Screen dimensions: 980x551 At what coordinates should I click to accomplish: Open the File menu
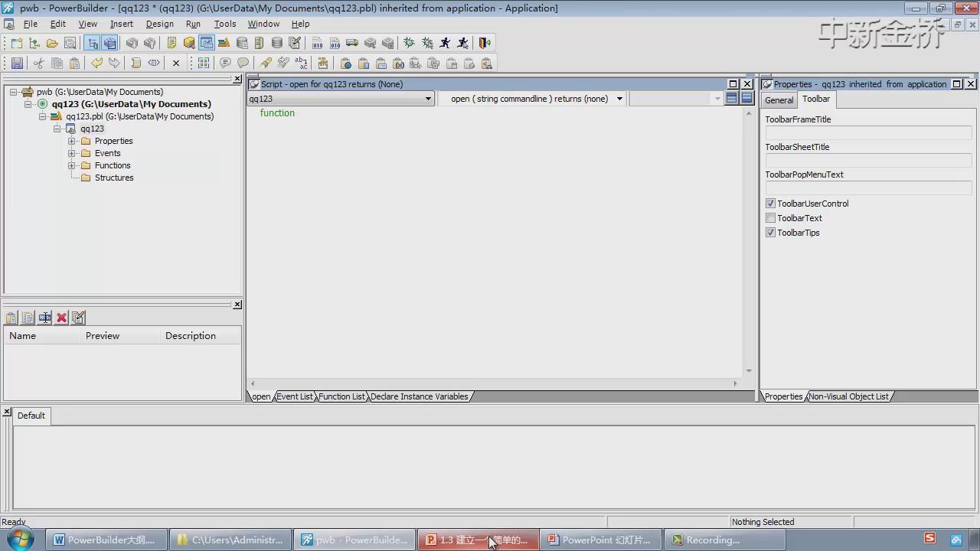pos(31,24)
